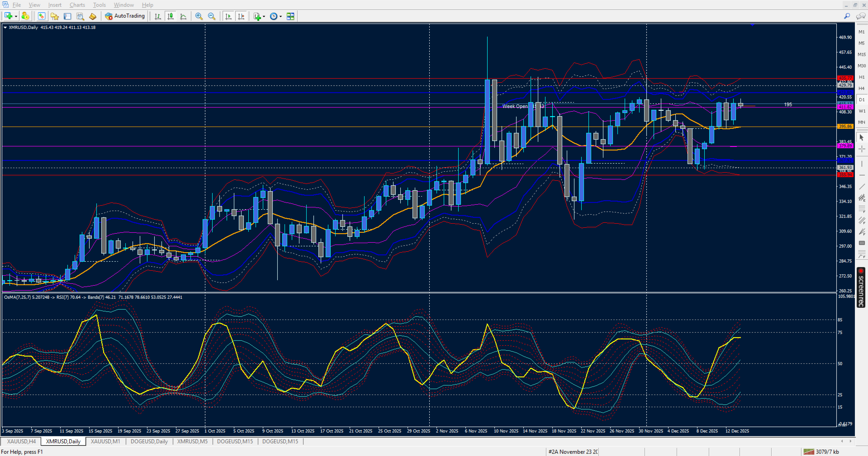
Task: Switch chart to candlesticks style
Action: [x=171, y=16]
